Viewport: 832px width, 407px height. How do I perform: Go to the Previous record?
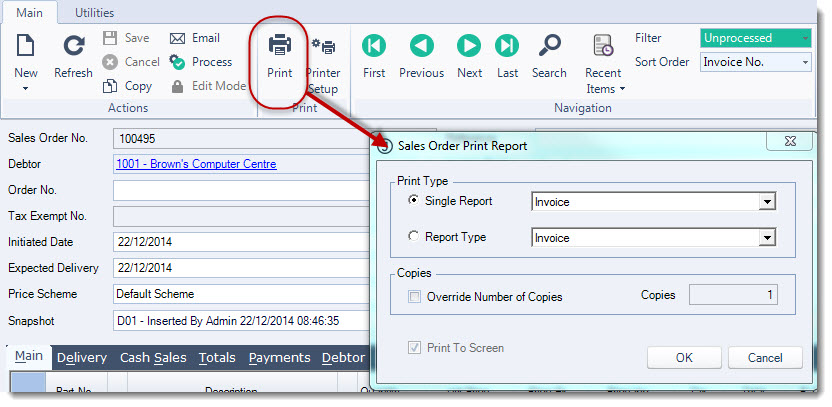422,46
